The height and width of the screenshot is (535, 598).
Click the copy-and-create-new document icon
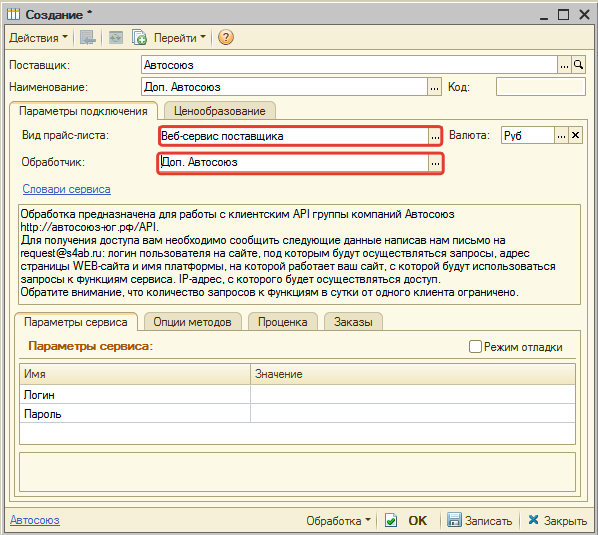[139, 37]
